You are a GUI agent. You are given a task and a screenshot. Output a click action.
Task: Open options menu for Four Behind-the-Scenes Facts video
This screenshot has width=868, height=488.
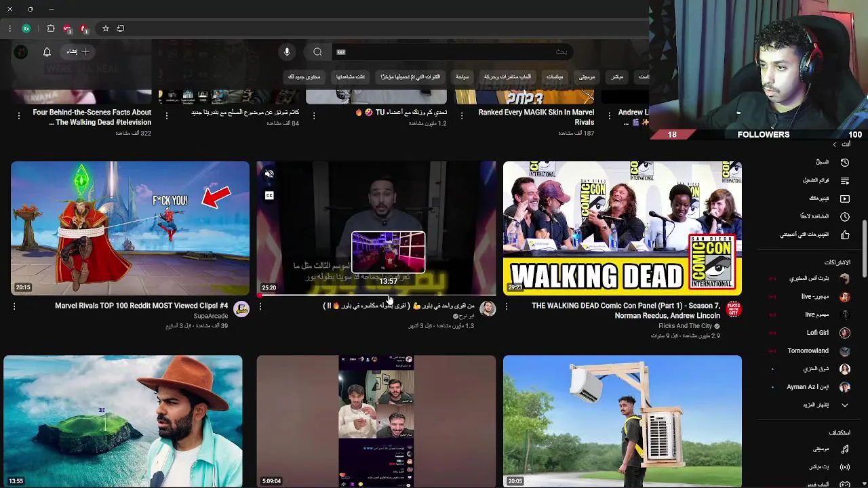tap(19, 116)
